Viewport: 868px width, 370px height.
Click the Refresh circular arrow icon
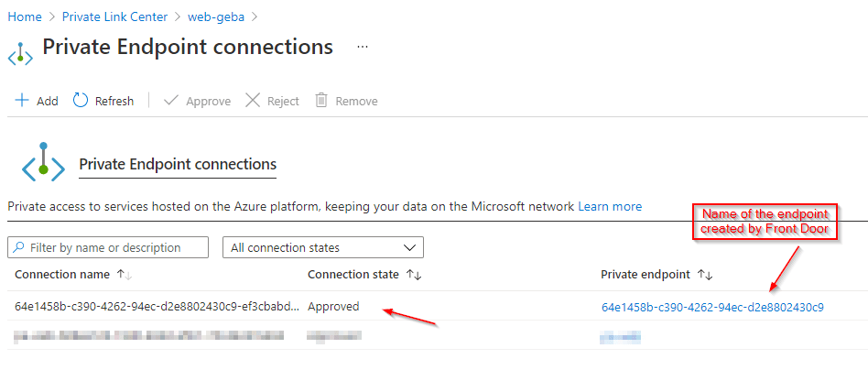[x=81, y=101]
